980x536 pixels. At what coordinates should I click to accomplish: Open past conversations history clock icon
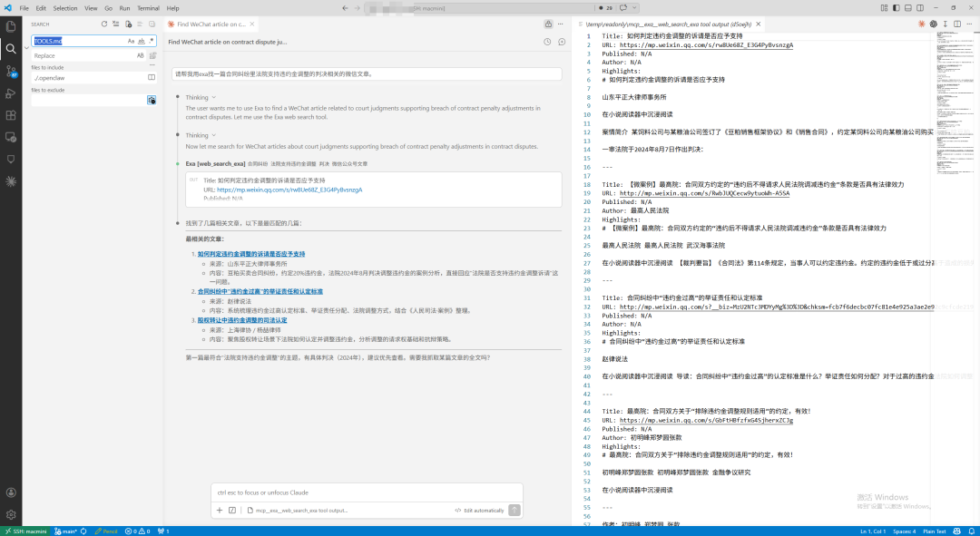[547, 42]
